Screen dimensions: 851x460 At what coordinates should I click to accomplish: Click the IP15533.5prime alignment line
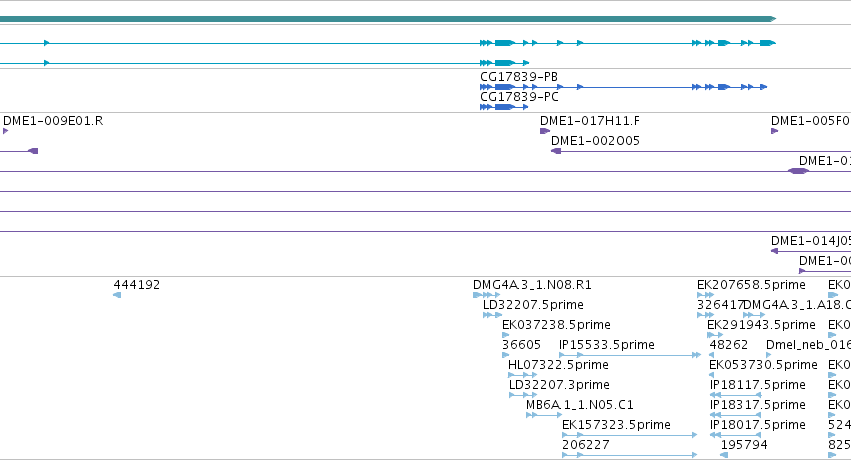630,355
